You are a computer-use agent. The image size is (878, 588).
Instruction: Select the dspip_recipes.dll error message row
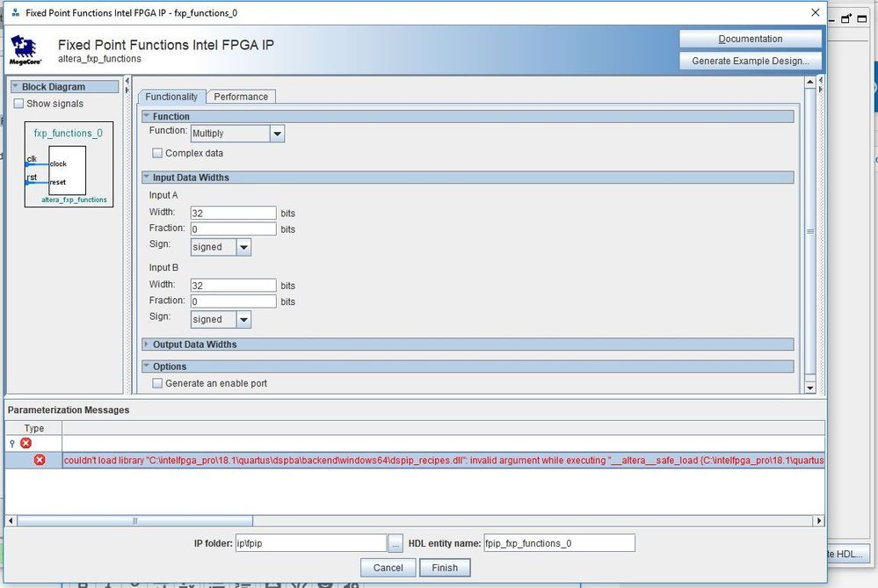pyautogui.click(x=415, y=460)
